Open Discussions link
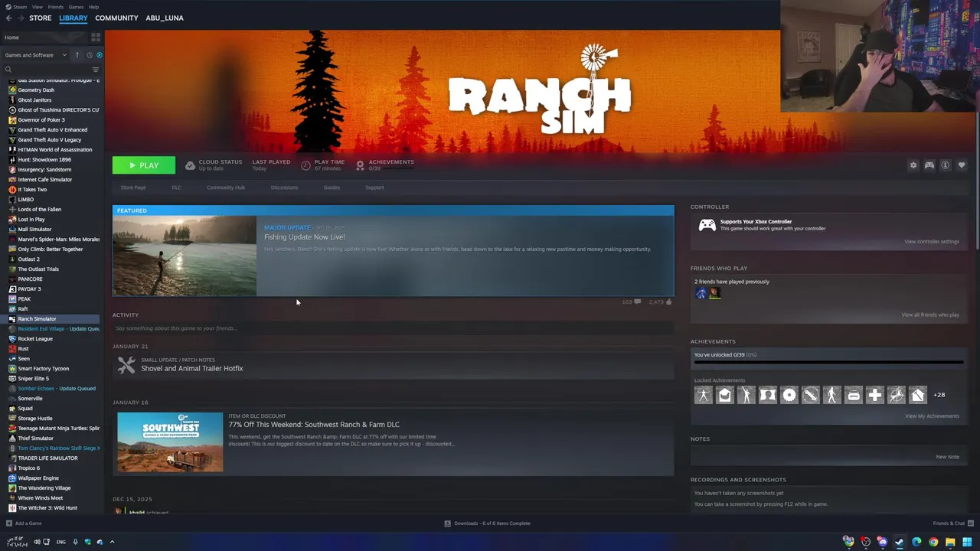The width and height of the screenshot is (980, 551). pos(284,187)
